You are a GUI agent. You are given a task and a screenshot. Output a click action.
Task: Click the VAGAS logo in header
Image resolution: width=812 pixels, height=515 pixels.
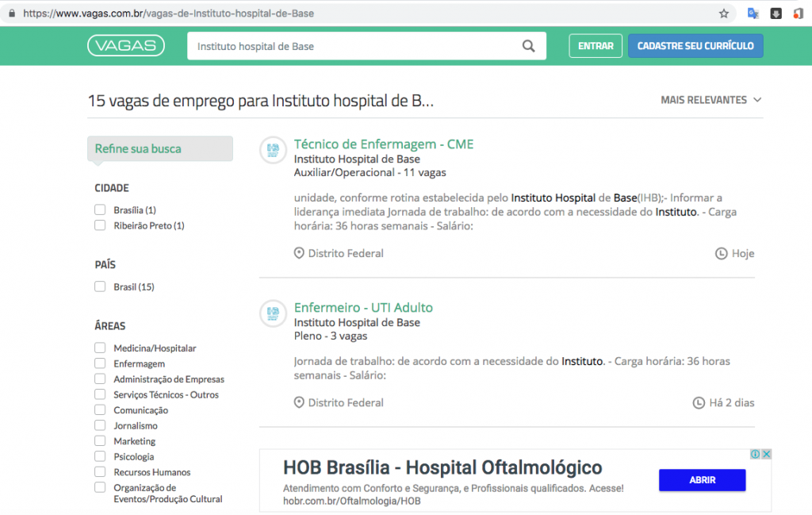point(126,46)
